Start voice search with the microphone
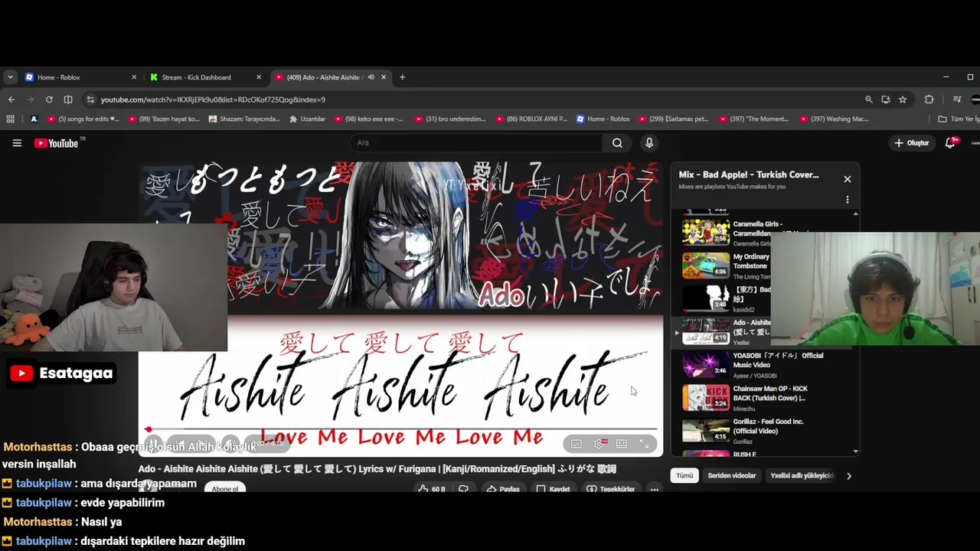Screen dimensions: 980x551 [x=649, y=143]
